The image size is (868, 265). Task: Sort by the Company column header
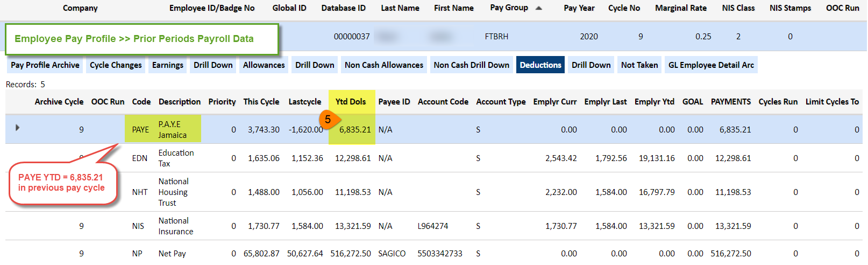[80, 8]
